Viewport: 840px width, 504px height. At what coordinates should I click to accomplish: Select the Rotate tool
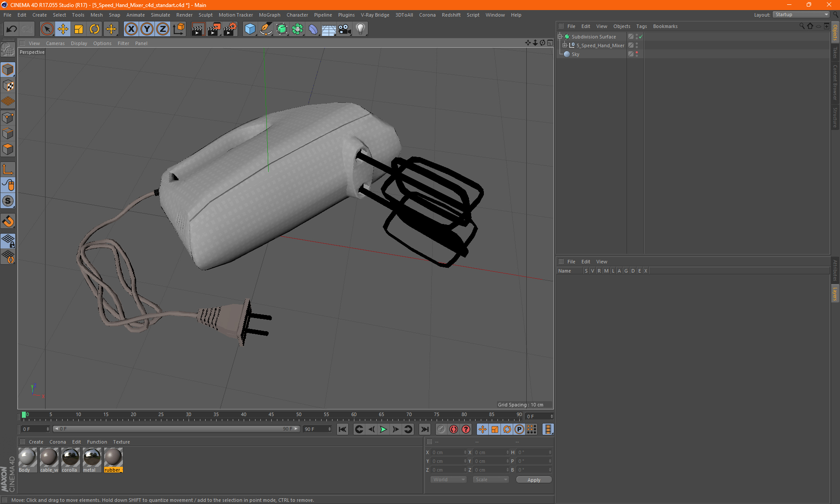point(94,29)
